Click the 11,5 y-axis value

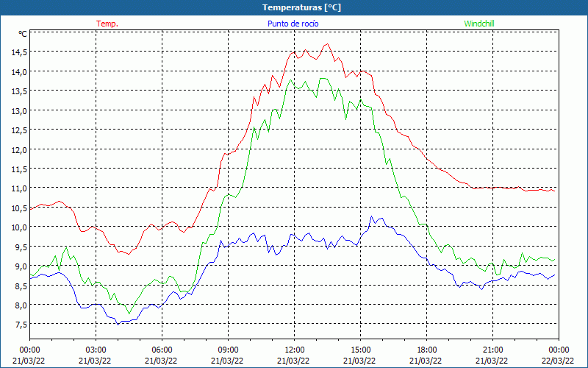tap(19, 169)
